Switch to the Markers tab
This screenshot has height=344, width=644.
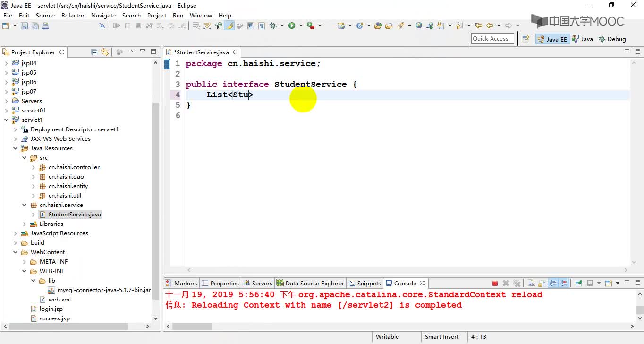[181, 283]
